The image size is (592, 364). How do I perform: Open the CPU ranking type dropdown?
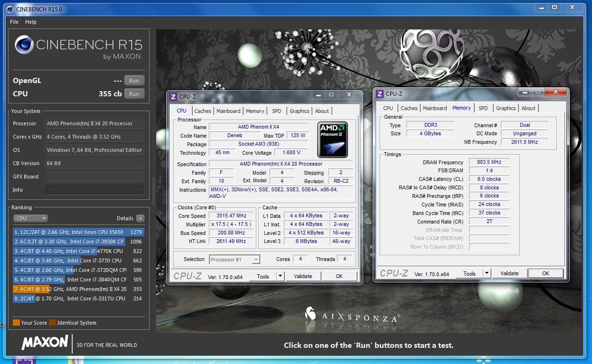point(31,218)
